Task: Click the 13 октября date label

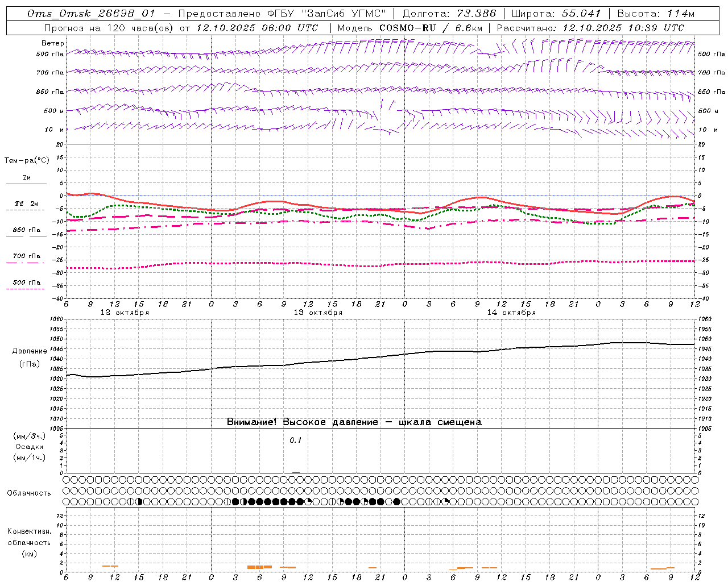Action: click(x=318, y=313)
